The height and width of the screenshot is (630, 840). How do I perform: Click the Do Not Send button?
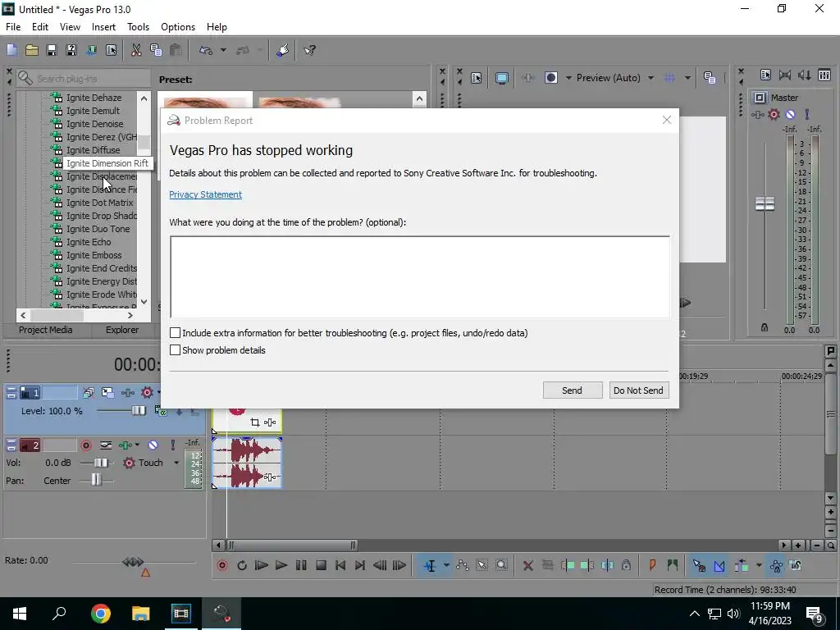638,390
